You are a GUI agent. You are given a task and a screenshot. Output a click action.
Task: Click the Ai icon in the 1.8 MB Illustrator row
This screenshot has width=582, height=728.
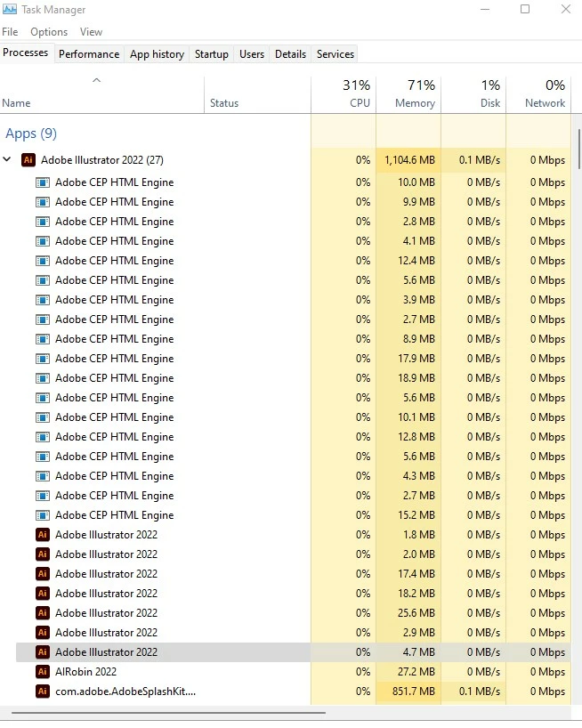tap(43, 534)
